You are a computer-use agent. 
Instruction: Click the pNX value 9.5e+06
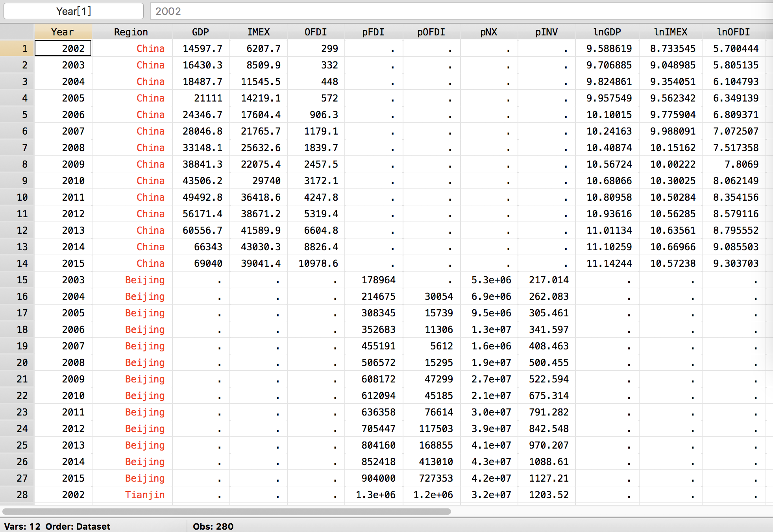[491, 313]
